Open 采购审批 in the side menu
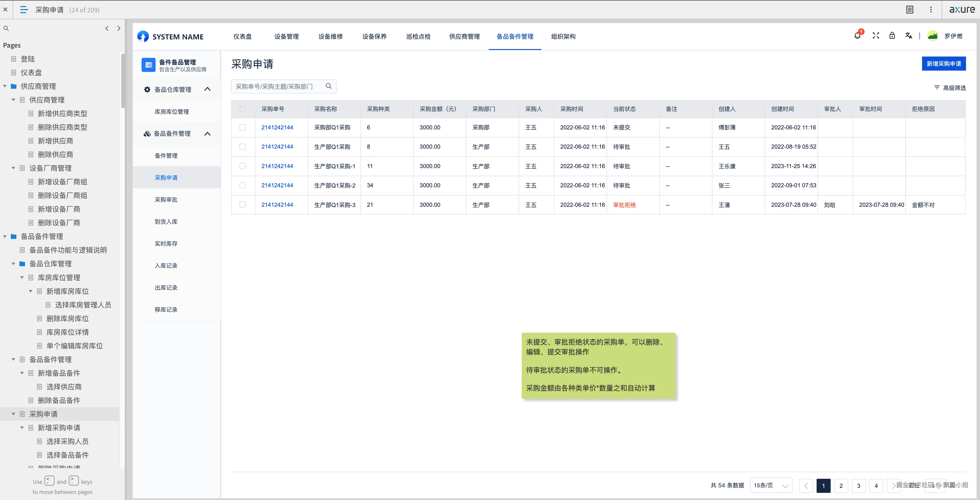Image resolution: width=980 pixels, height=500 pixels. point(166,199)
